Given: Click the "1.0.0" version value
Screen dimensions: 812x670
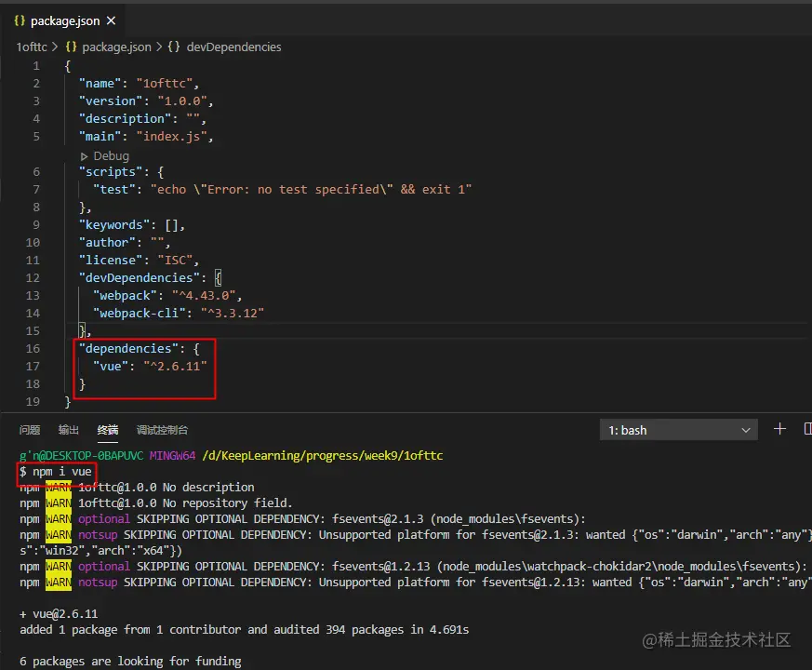Looking at the screenshot, I should [182, 101].
